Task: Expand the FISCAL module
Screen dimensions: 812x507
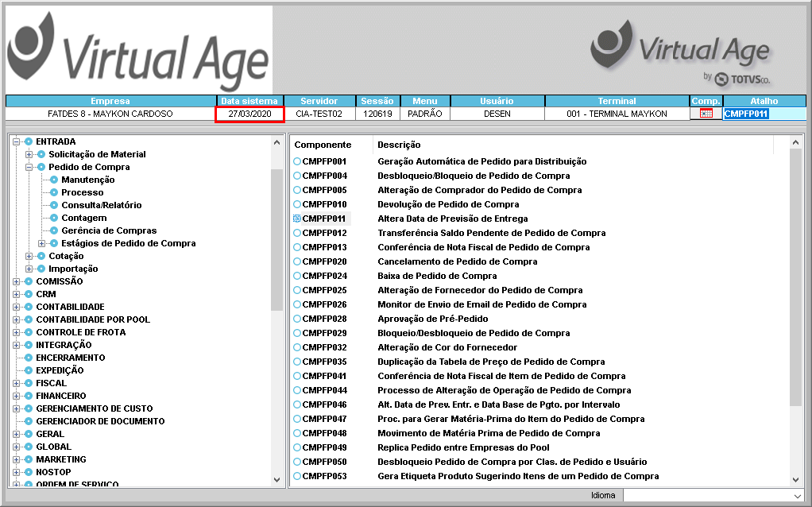Action: click(16, 383)
